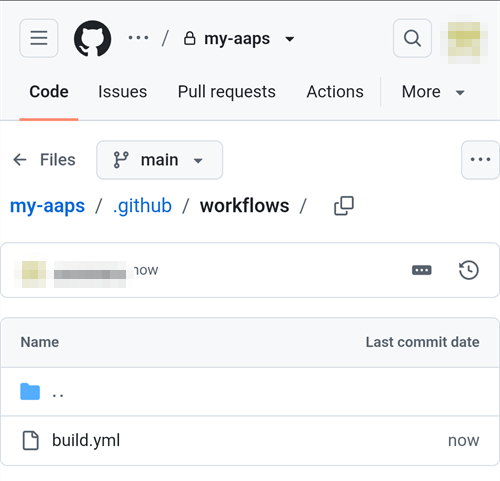The width and height of the screenshot is (500, 481).
Task: Open the hamburger navigation menu
Action: [x=39, y=38]
